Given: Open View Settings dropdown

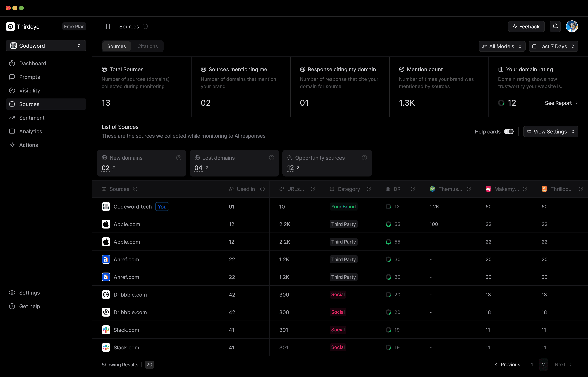Looking at the screenshot, I should [x=550, y=132].
